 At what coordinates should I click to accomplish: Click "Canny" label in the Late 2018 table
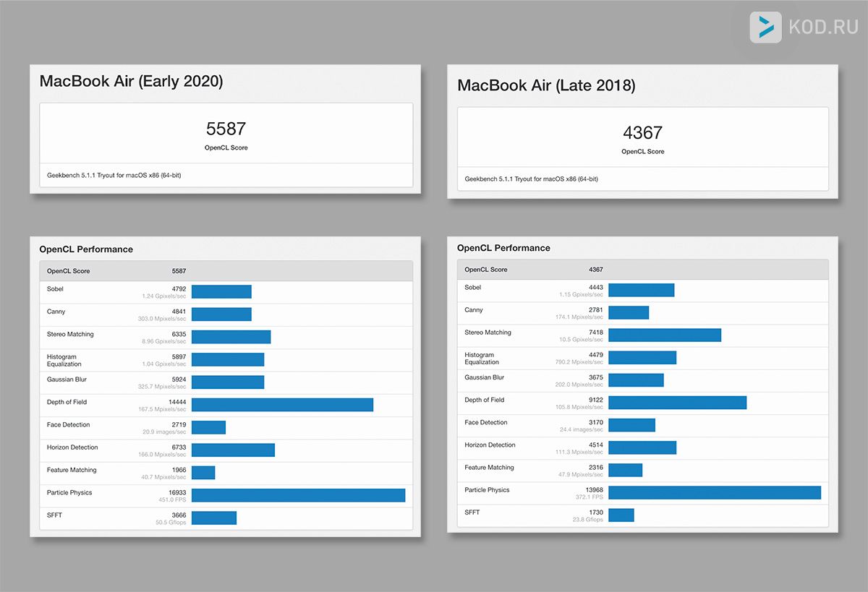[x=474, y=310]
